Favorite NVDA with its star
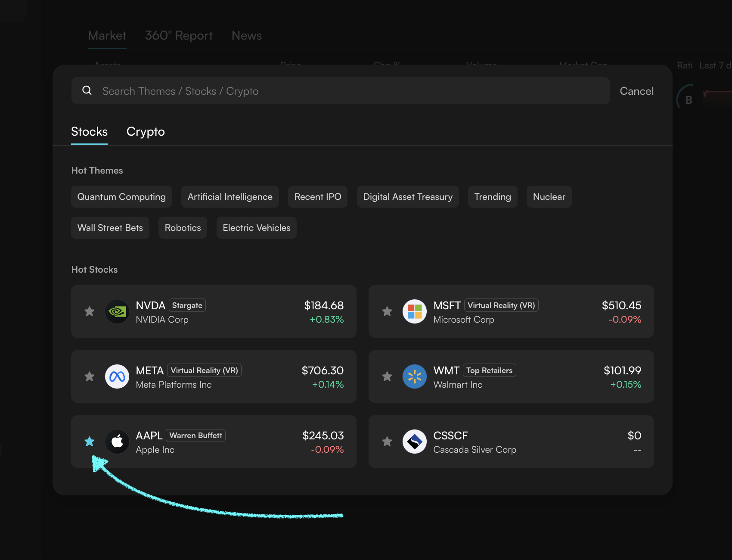 90,311
